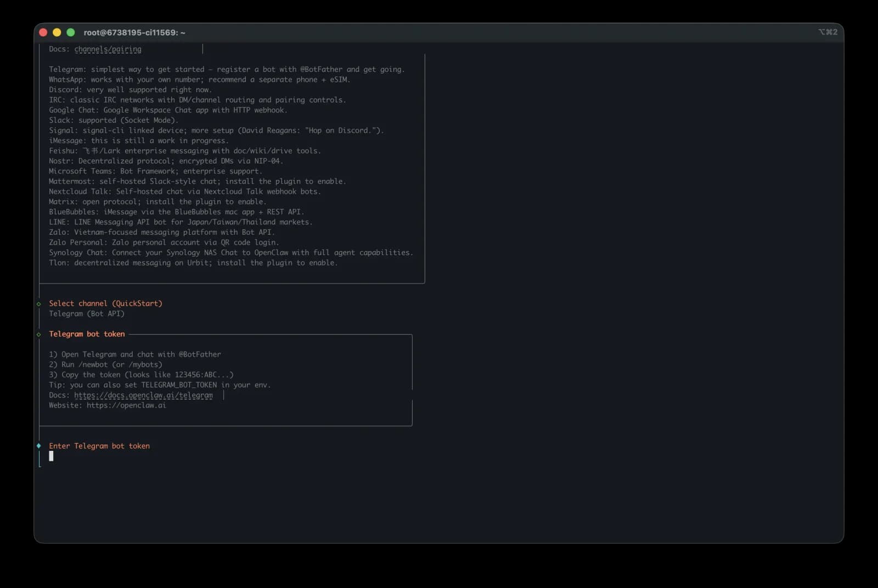Image resolution: width=878 pixels, height=588 pixels.
Task: Click step '3) Copy the token'
Action: pos(141,375)
